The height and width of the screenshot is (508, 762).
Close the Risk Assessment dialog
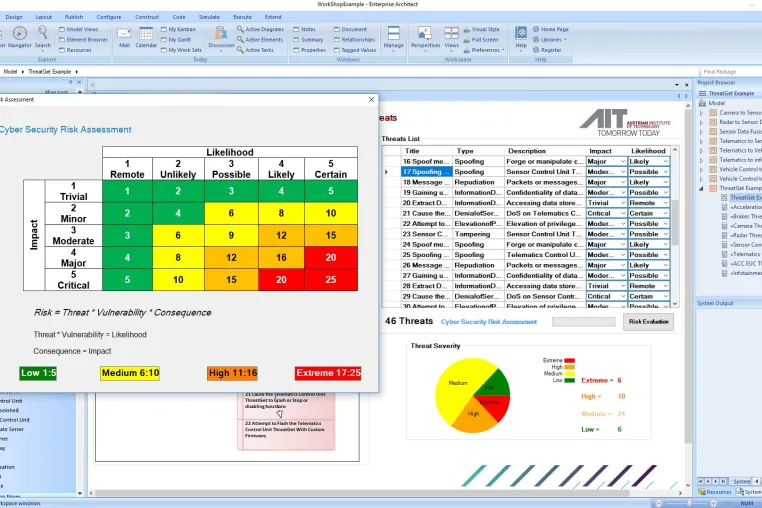click(x=371, y=99)
